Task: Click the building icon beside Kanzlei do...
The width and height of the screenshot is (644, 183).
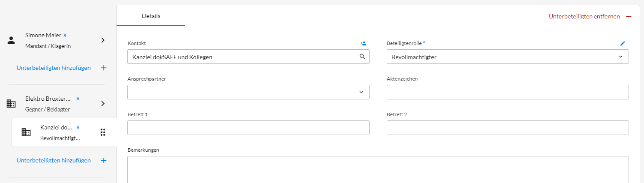Action: point(26,132)
